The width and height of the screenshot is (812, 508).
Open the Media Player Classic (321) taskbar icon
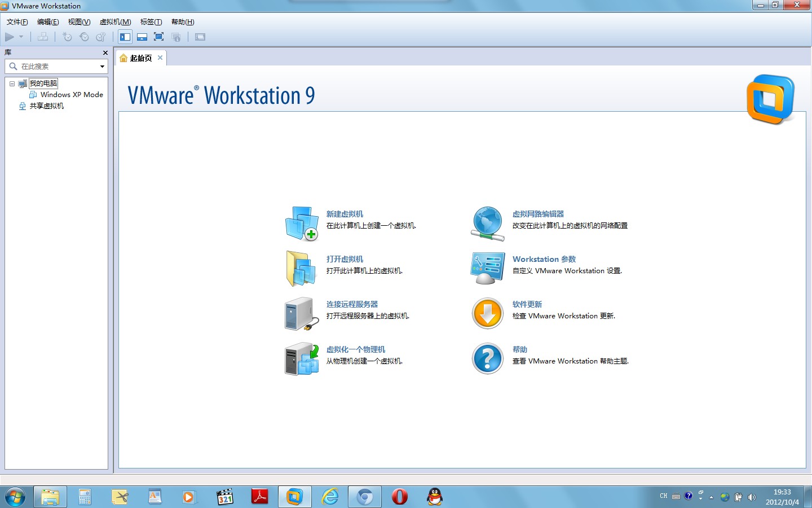click(224, 497)
